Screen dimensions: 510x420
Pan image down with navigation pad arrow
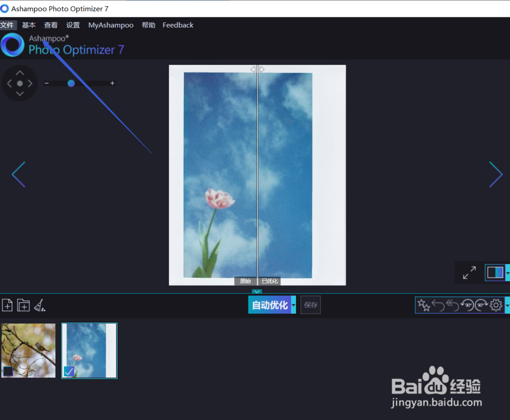[x=20, y=94]
